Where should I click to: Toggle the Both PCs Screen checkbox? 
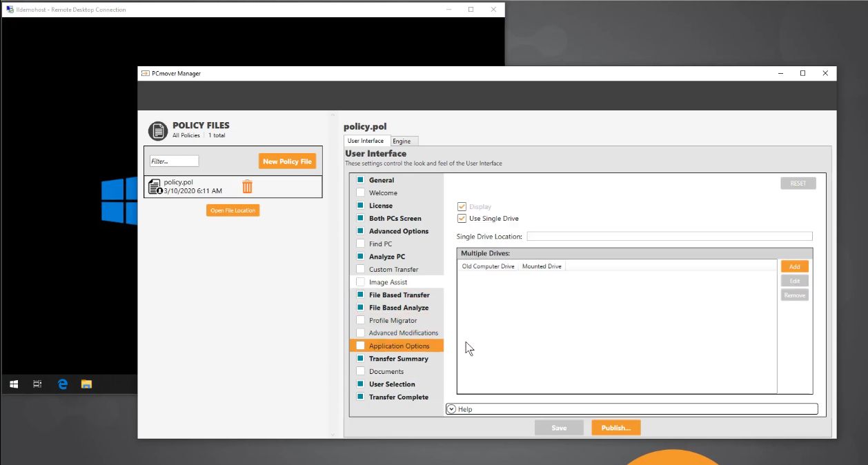pos(360,218)
